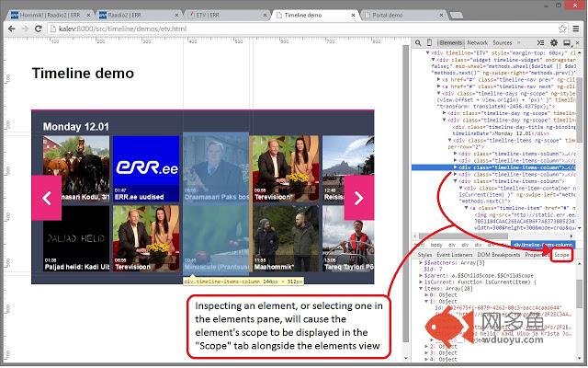Select the DevTools Elements tab
The image size is (588, 368).
point(450,43)
